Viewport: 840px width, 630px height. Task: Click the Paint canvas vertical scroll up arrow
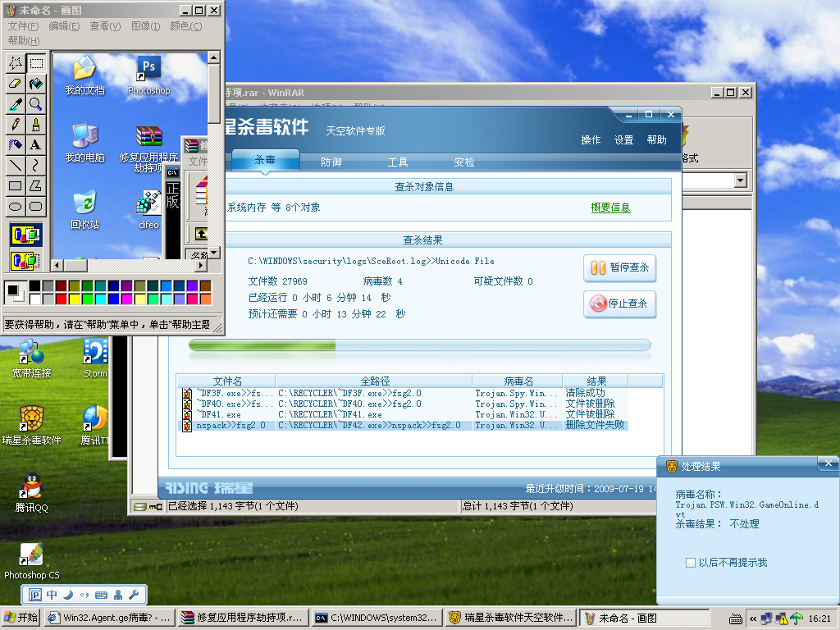click(214, 58)
